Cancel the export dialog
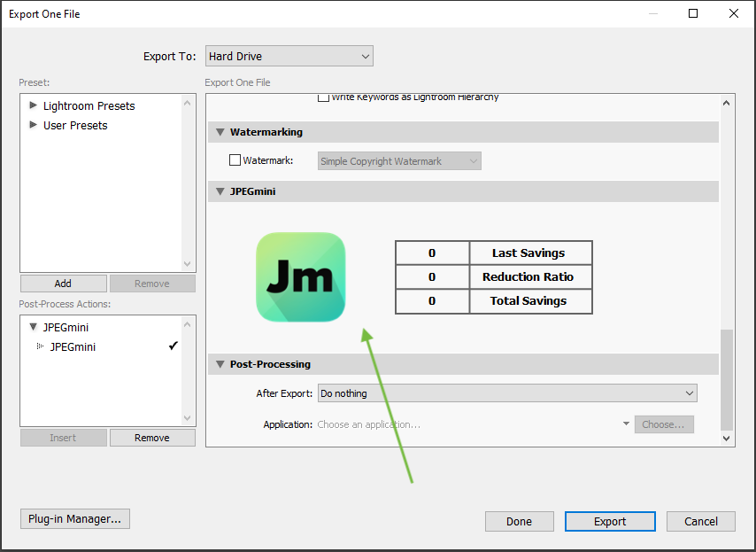The image size is (756, 552). [701, 522]
